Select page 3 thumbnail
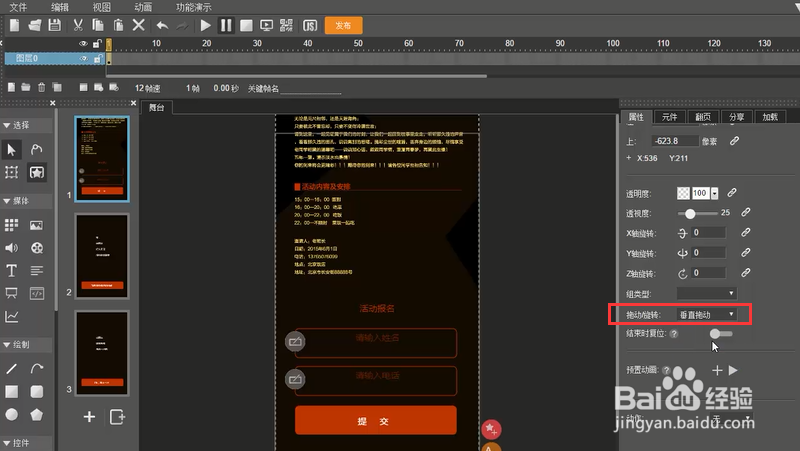The image size is (800, 451). [102, 353]
